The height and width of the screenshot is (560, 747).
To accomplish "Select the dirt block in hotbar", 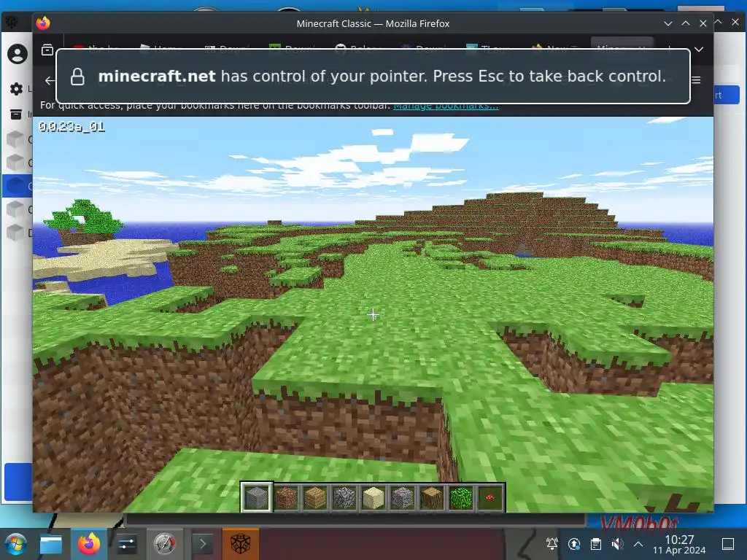I will click(286, 497).
